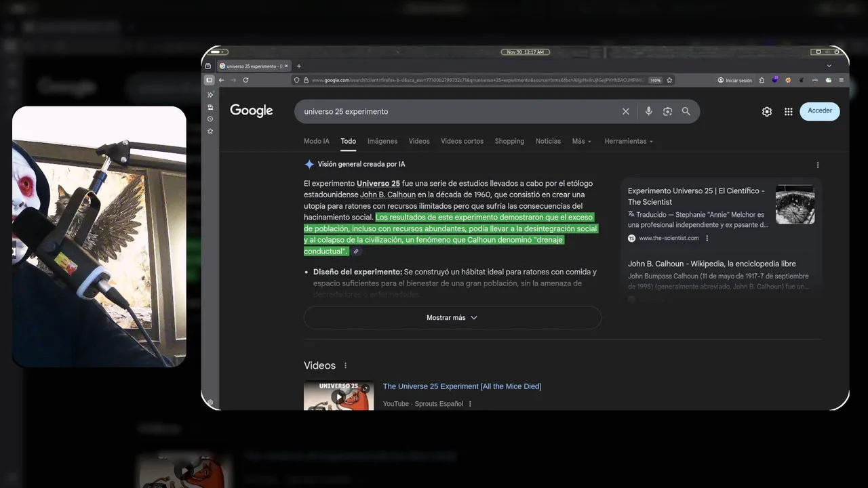Click The Scientist article thumbnail
Image resolution: width=868 pixels, height=488 pixels.
click(795, 204)
